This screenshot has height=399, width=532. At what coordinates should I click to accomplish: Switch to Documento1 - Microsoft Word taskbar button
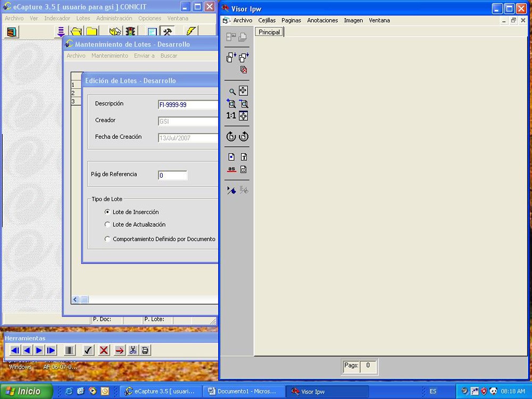[x=243, y=391]
